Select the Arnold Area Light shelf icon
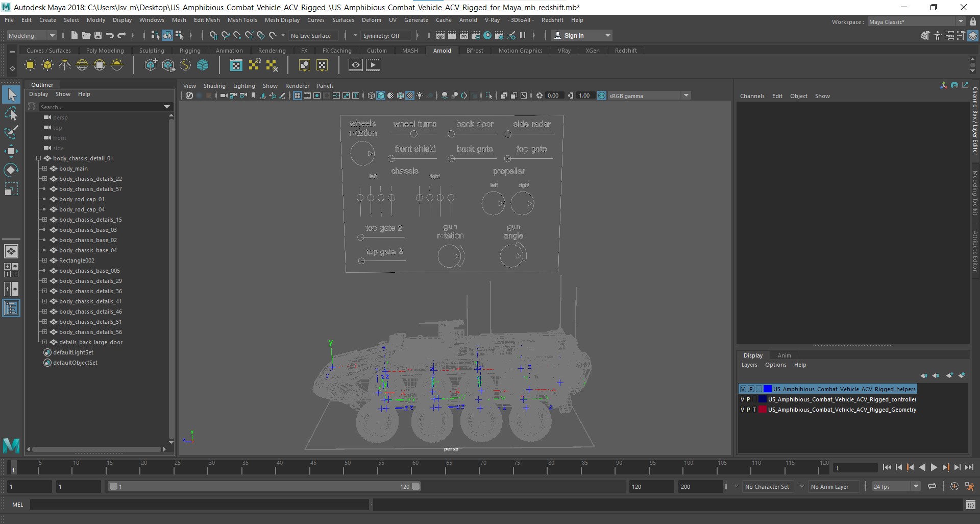 30,65
